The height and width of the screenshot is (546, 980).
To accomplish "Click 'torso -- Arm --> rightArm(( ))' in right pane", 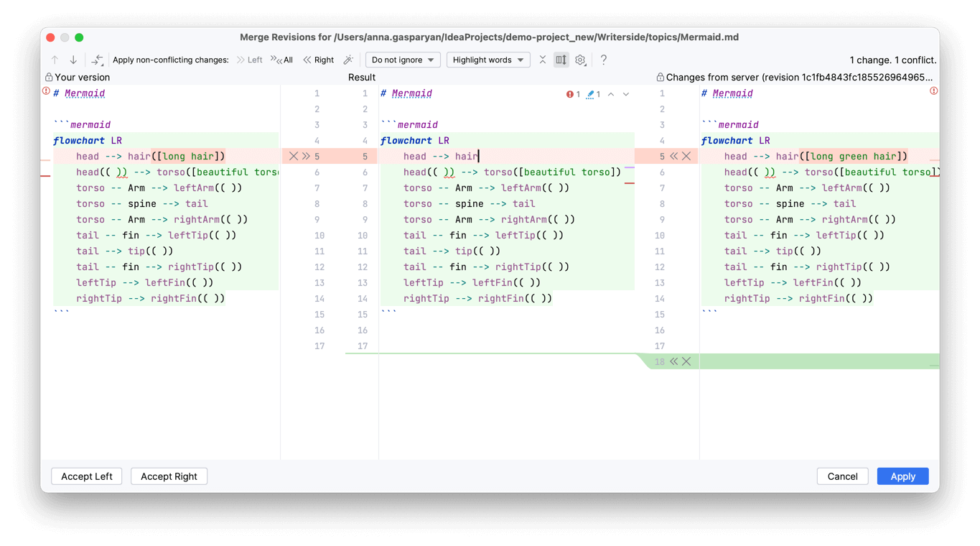I will point(810,219).
